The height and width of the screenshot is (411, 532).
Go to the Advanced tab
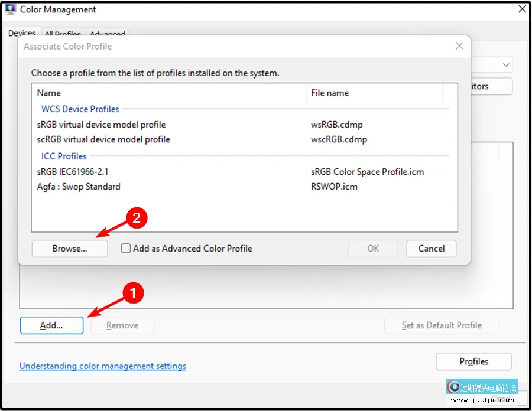click(x=108, y=34)
